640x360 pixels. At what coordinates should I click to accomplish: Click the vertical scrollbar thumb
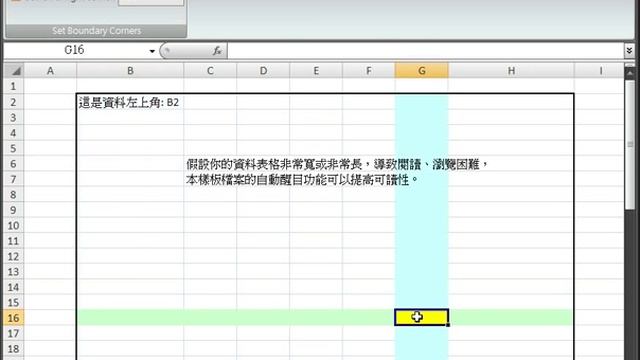pos(630,145)
